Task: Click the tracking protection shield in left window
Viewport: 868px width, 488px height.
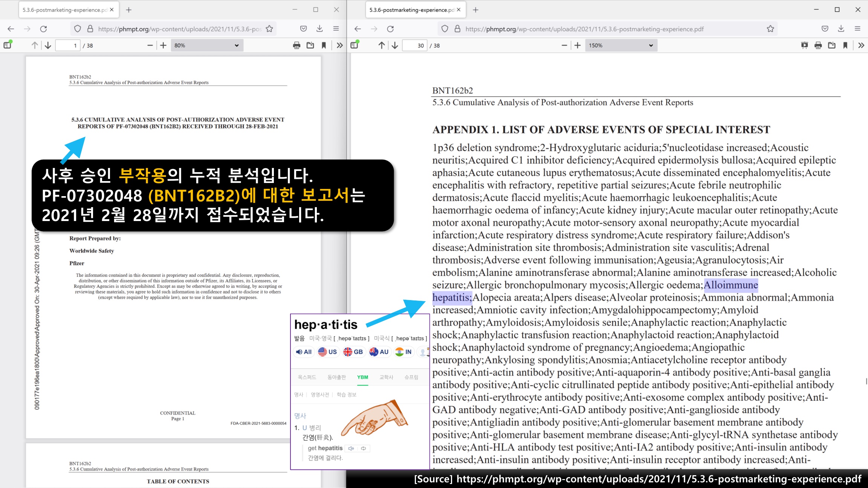Action: pos(78,29)
